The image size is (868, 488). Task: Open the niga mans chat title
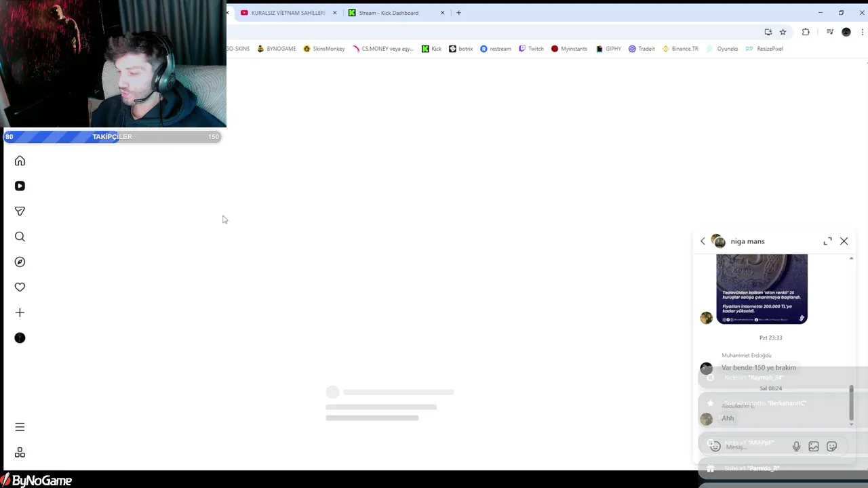pyautogui.click(x=747, y=241)
